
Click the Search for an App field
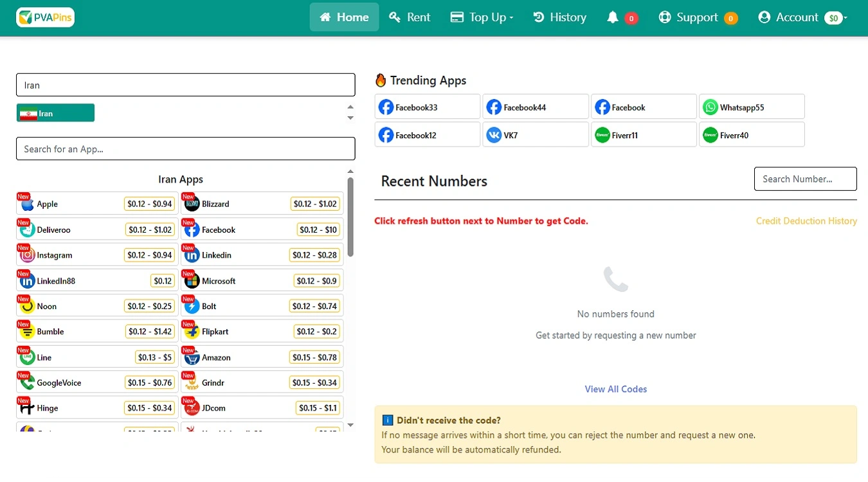[185, 148]
